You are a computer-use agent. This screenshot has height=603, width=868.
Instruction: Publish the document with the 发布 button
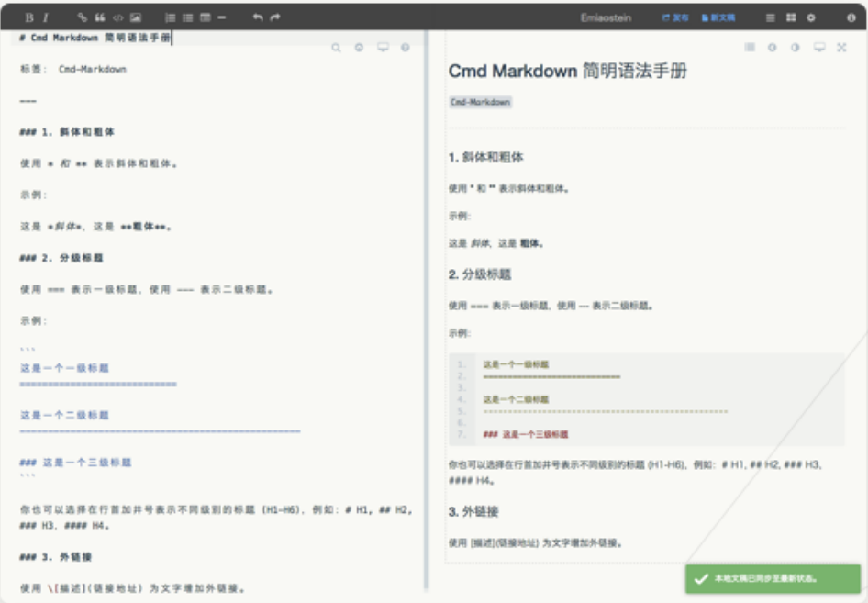point(674,17)
